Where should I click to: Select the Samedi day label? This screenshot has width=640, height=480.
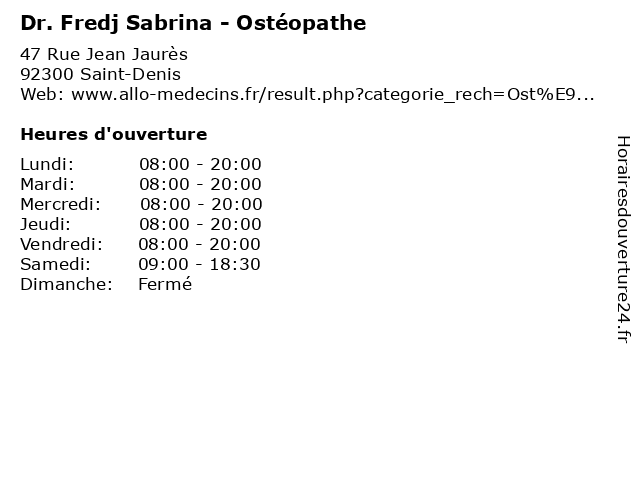coord(55,264)
